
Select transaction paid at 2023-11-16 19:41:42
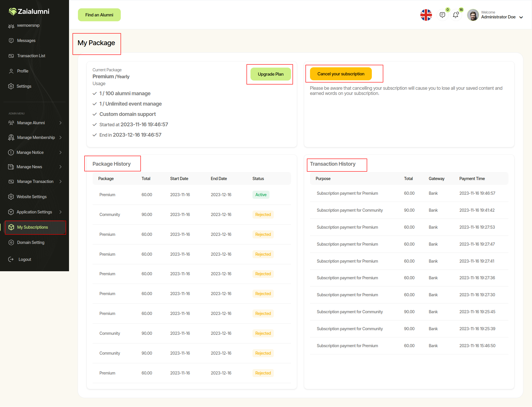[409, 210]
